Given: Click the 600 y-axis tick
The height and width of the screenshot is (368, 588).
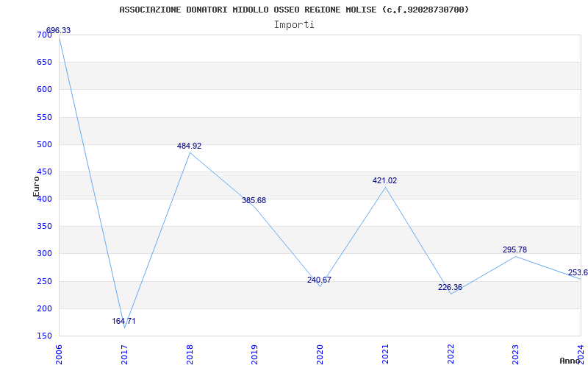Looking at the screenshot, I should [x=44, y=90].
